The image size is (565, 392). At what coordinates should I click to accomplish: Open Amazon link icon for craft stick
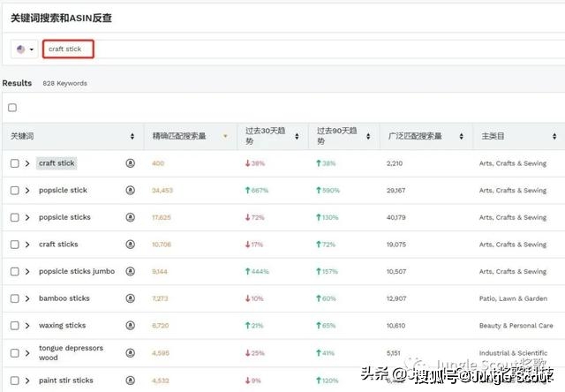130,163
